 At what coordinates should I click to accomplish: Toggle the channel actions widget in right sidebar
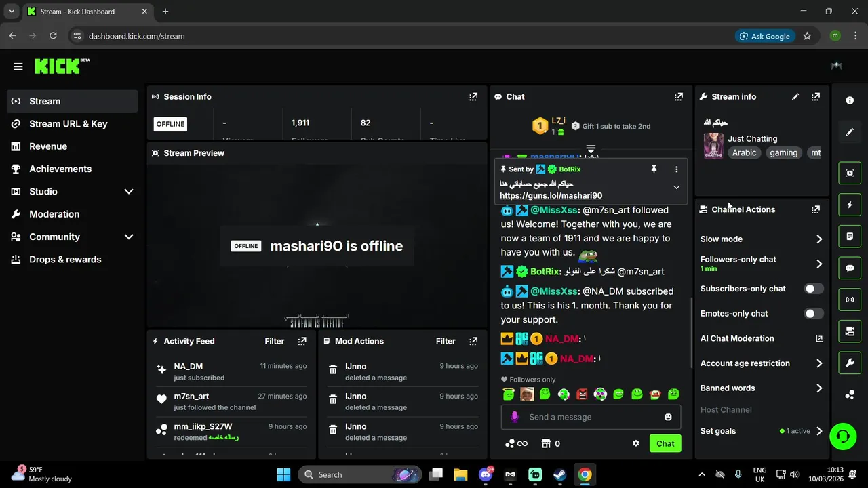[850, 331]
